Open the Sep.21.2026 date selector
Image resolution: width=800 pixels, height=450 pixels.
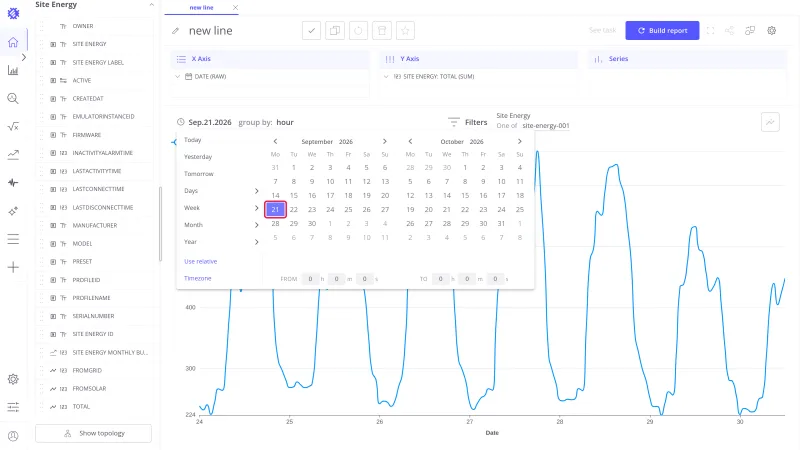point(210,122)
